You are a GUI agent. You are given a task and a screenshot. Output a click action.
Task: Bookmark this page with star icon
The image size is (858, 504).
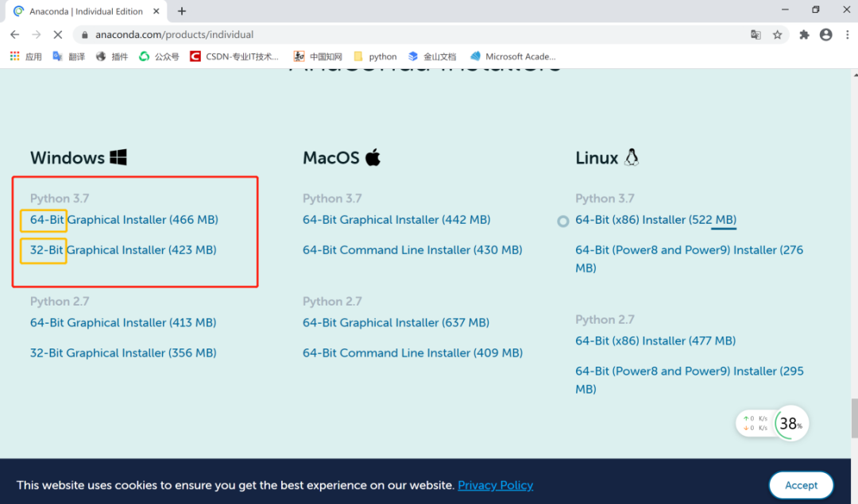(777, 34)
